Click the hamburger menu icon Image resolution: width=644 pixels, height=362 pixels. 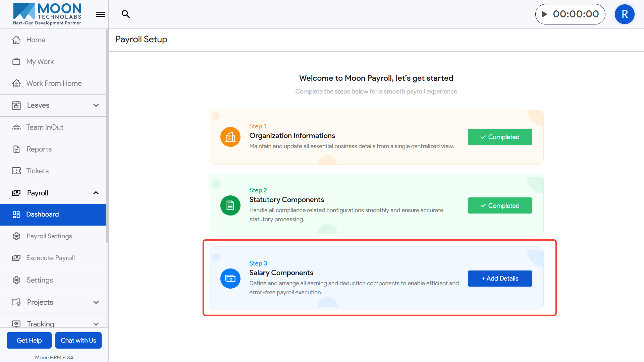[100, 14]
